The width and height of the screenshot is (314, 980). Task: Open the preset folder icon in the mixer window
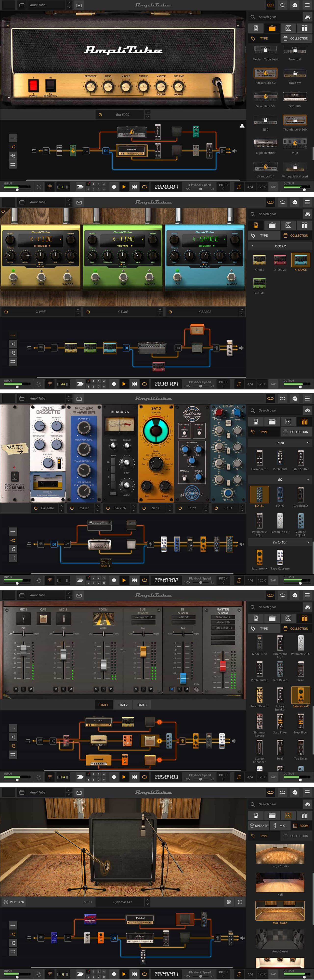click(x=22, y=595)
